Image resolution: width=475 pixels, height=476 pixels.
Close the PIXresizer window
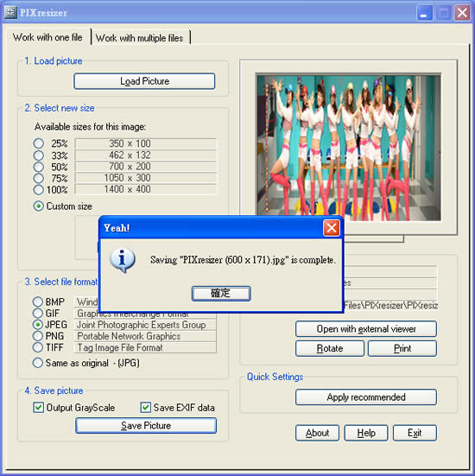click(x=462, y=13)
